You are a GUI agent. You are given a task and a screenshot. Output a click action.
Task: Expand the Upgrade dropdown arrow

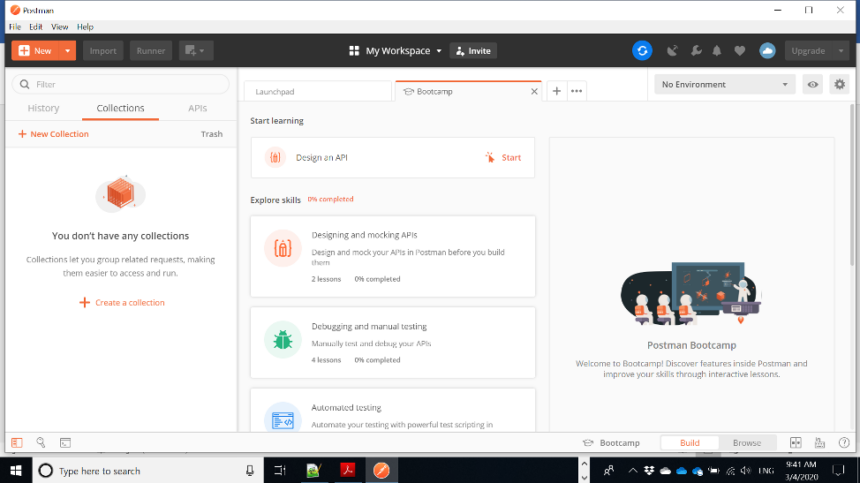(x=841, y=50)
